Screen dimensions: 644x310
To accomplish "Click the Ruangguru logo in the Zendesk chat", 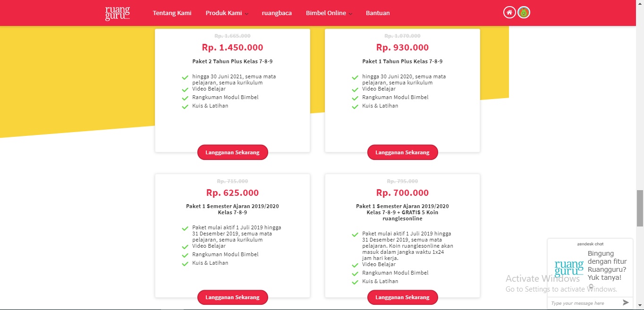I will (x=569, y=268).
